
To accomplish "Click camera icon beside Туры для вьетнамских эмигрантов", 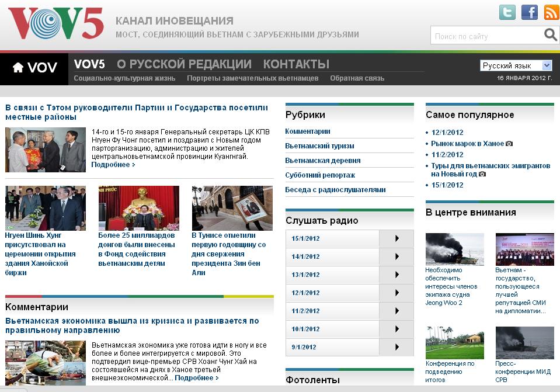I will click(482, 175).
